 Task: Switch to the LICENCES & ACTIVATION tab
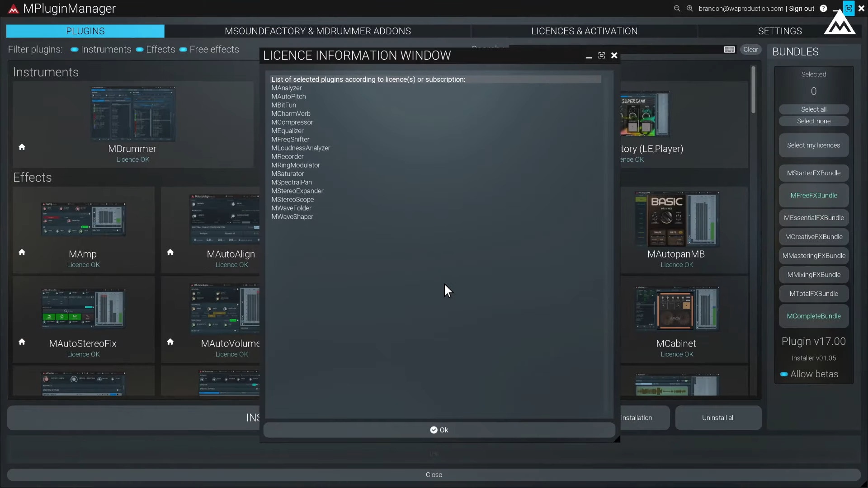click(584, 31)
